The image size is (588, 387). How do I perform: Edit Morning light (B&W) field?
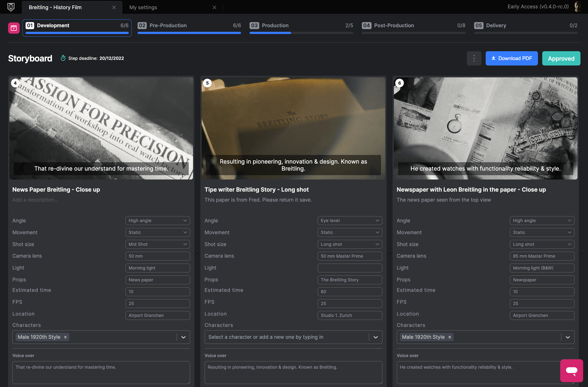542,268
